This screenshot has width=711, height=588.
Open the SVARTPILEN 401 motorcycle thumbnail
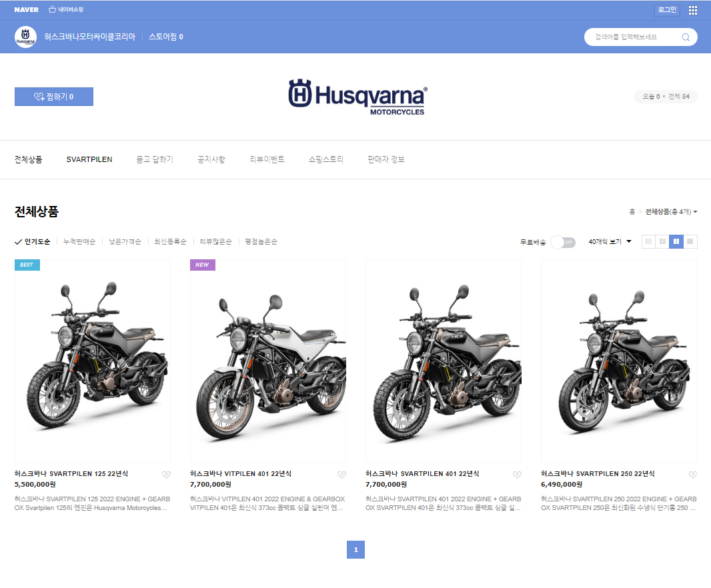point(444,361)
